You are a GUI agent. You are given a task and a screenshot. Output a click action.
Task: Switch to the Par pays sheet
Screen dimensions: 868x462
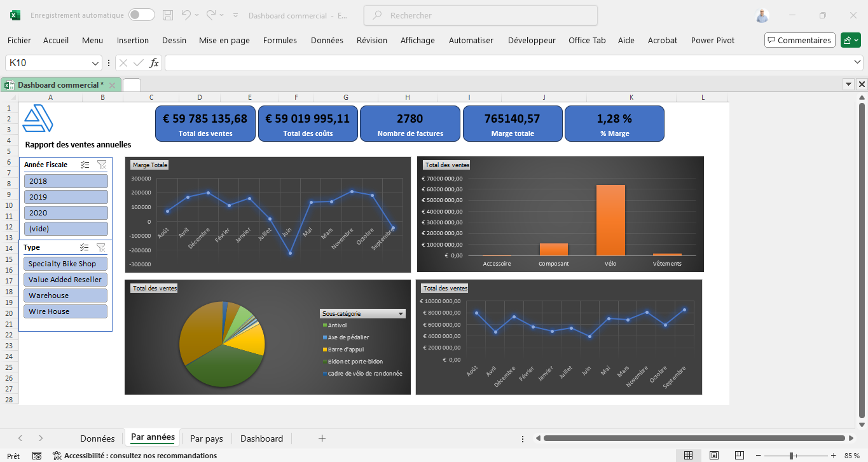(x=206, y=438)
